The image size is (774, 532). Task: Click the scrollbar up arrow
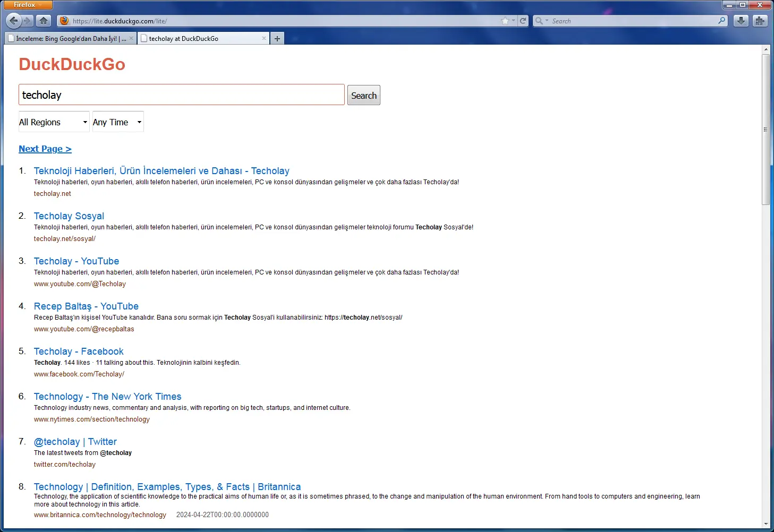tap(766, 49)
